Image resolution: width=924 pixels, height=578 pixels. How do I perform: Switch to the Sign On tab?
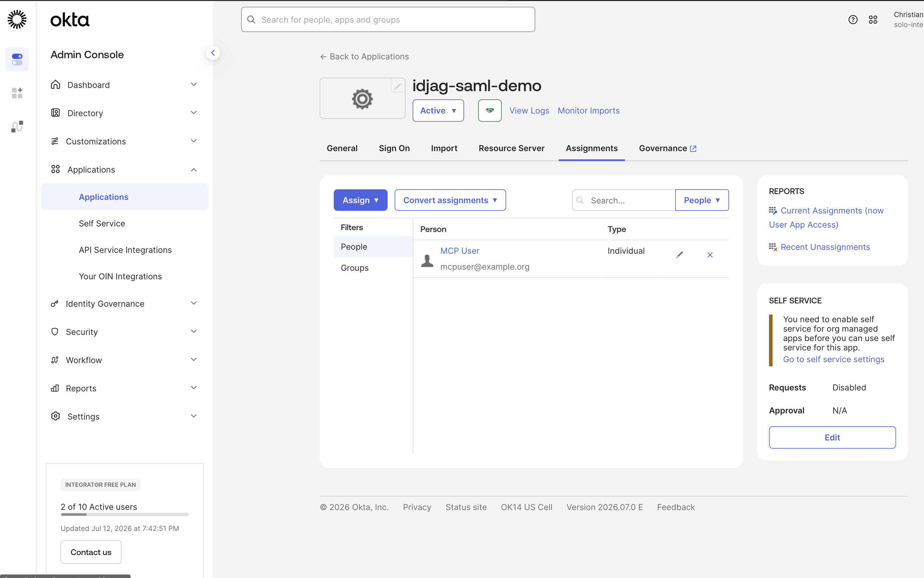pyautogui.click(x=394, y=148)
